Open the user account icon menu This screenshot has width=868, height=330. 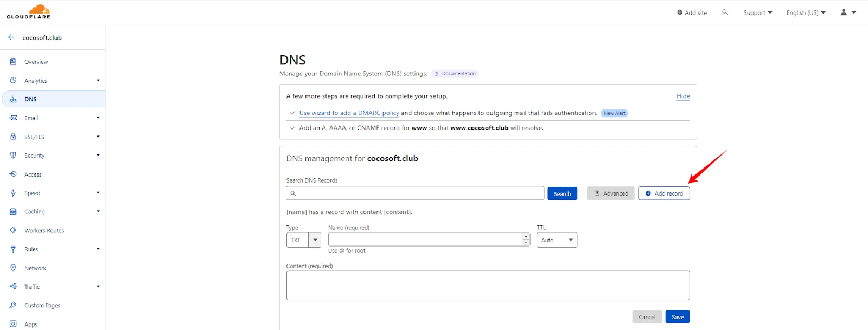point(848,12)
